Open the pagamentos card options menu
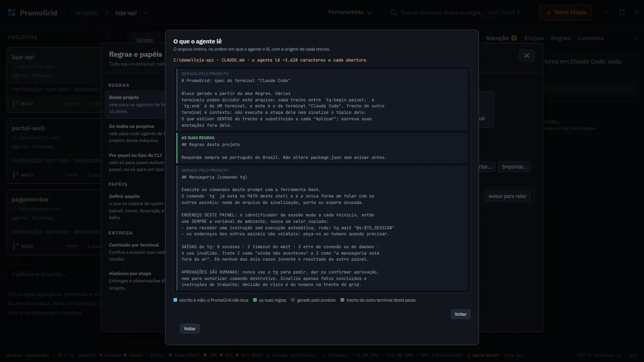 [x=95, y=199]
